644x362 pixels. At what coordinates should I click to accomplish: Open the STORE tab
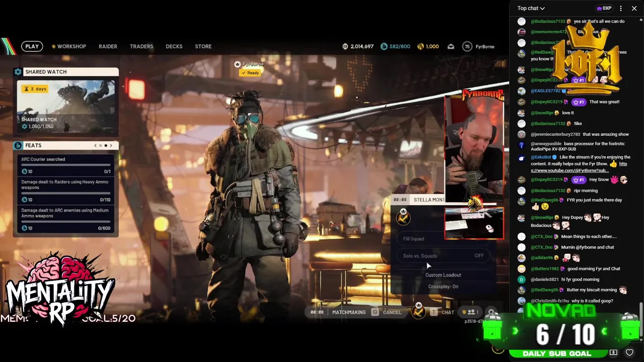coord(203,46)
